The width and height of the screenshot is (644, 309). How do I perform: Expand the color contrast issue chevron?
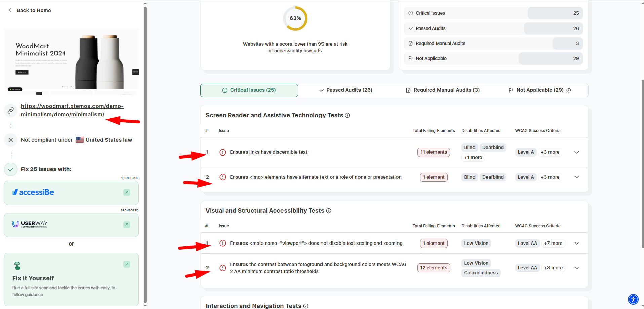576,268
